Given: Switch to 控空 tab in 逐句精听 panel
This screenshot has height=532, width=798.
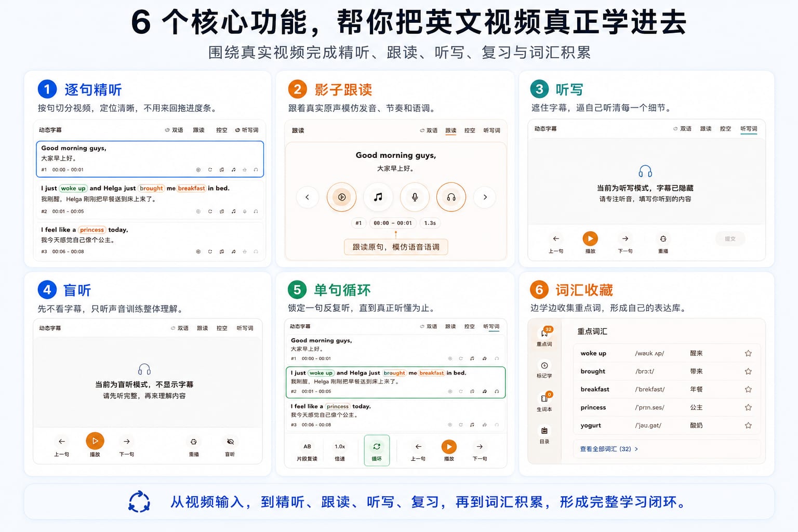Looking at the screenshot, I should tap(222, 130).
